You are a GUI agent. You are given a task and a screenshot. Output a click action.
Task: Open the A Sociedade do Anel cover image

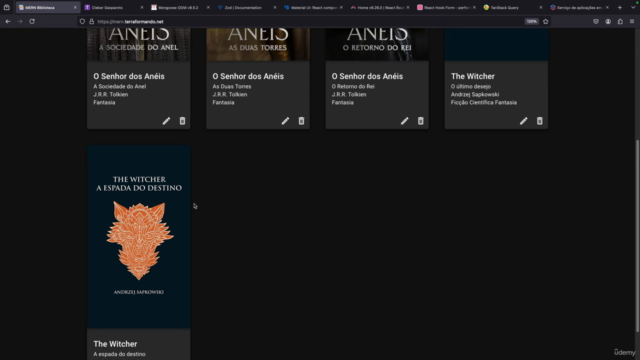[139, 44]
